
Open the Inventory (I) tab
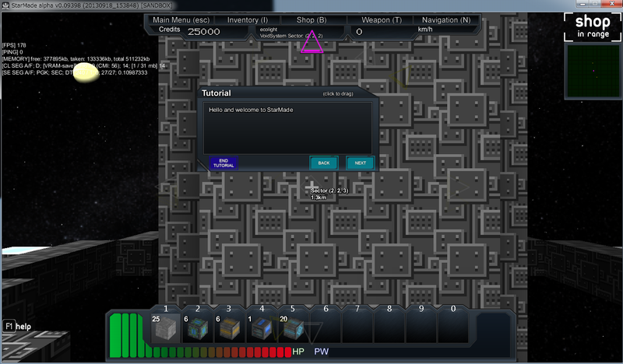click(248, 20)
